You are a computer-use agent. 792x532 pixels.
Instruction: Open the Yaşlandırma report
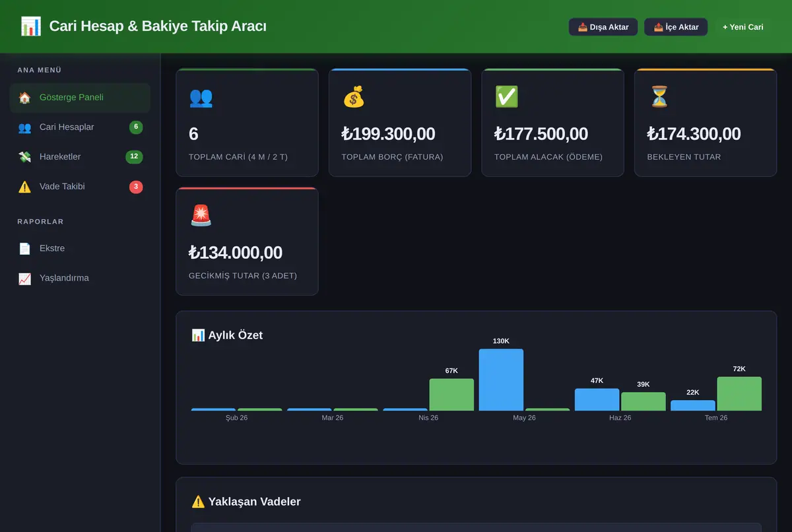coord(80,279)
